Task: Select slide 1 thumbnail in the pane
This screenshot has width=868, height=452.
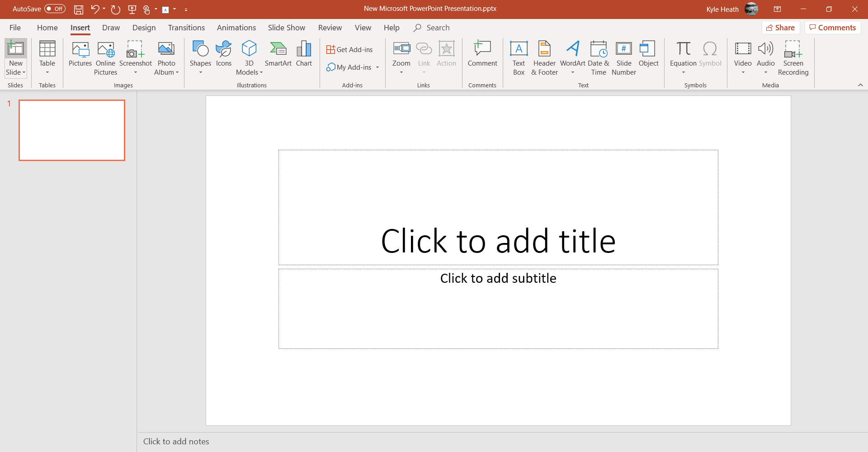Action: coord(71,130)
